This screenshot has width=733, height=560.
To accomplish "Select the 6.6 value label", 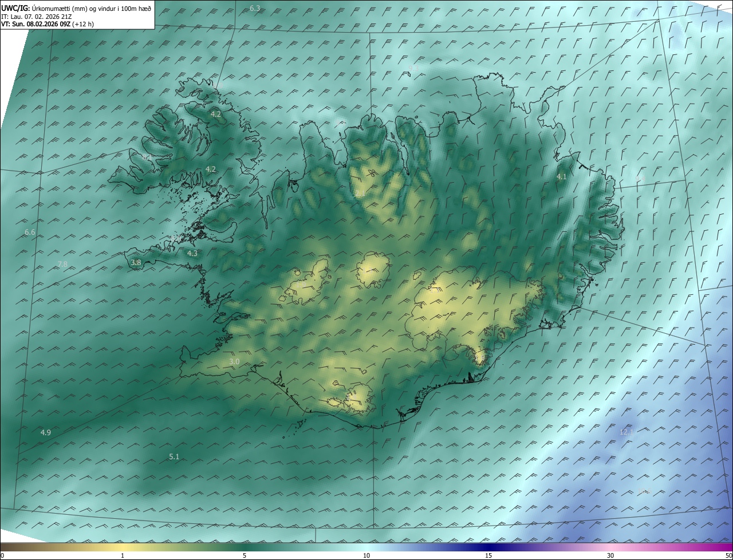I will click(30, 232).
